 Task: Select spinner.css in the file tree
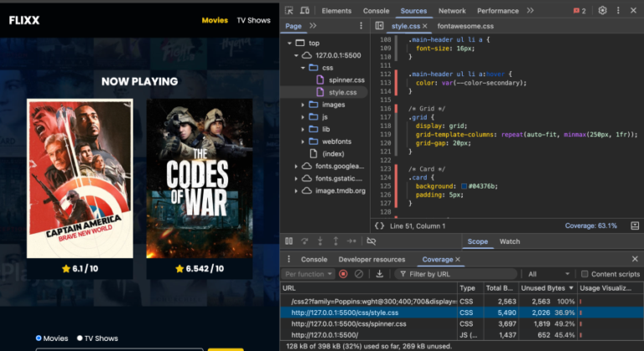pyautogui.click(x=346, y=80)
